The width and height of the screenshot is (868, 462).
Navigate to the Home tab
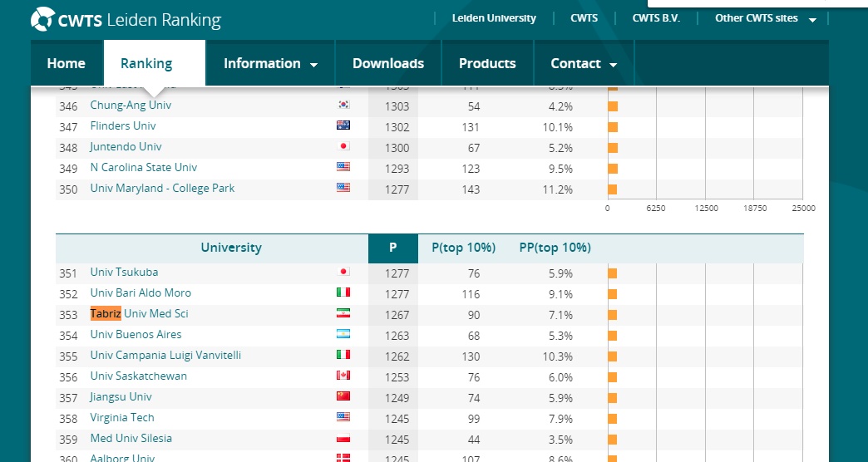pyautogui.click(x=67, y=64)
